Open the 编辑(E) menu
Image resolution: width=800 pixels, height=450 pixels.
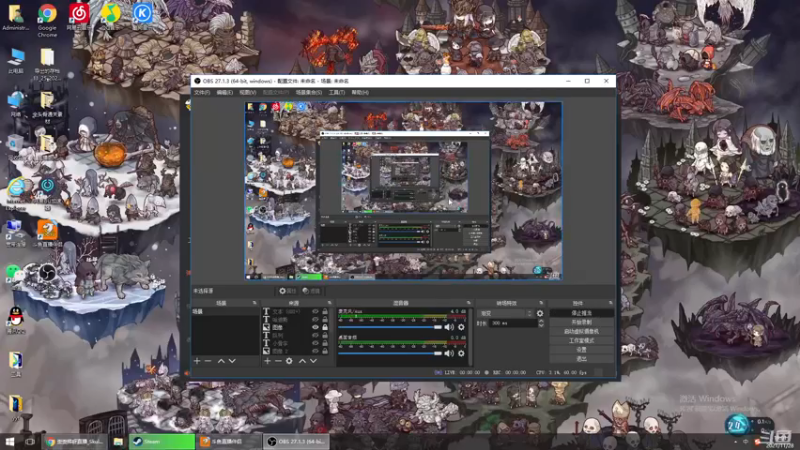pos(224,92)
